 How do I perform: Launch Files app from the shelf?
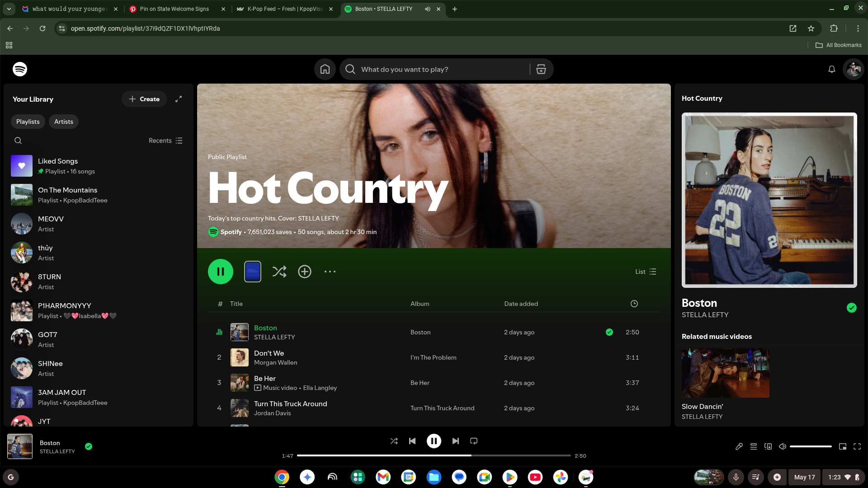(x=434, y=477)
